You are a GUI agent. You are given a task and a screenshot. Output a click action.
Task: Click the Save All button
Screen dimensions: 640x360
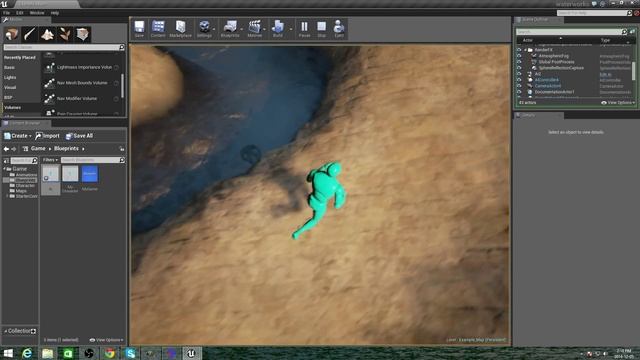pos(79,136)
